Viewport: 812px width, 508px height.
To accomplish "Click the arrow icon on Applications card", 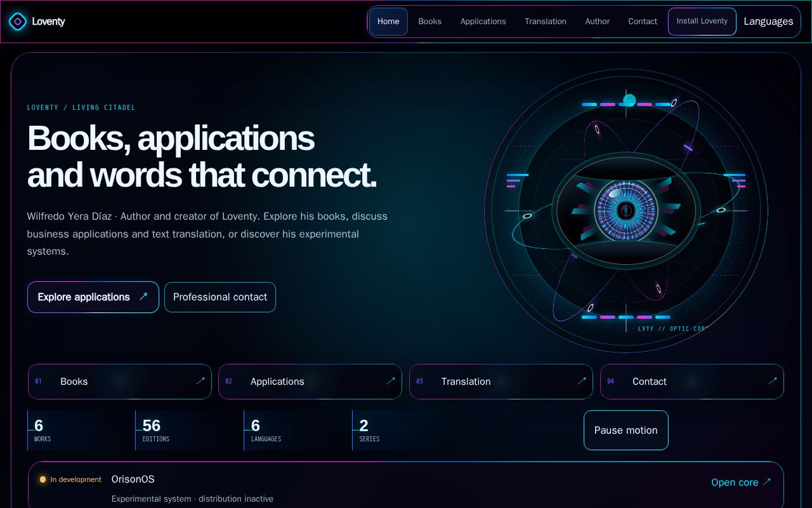I will click(391, 381).
